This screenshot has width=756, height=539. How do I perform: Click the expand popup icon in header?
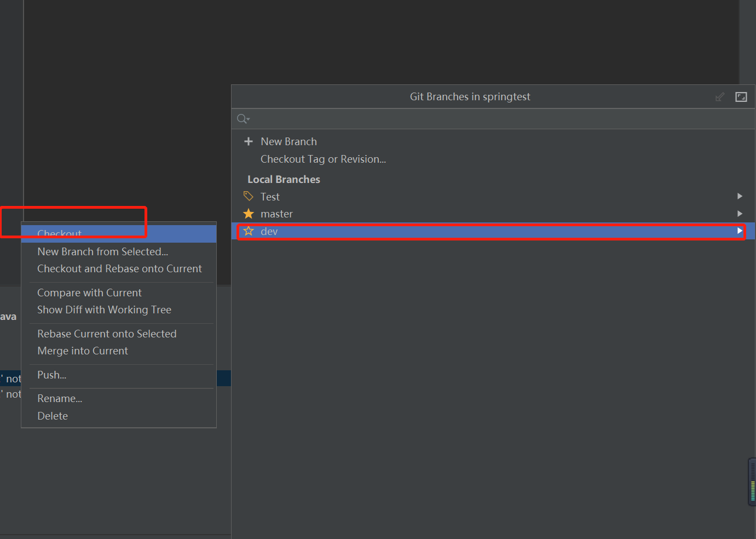coord(741,97)
